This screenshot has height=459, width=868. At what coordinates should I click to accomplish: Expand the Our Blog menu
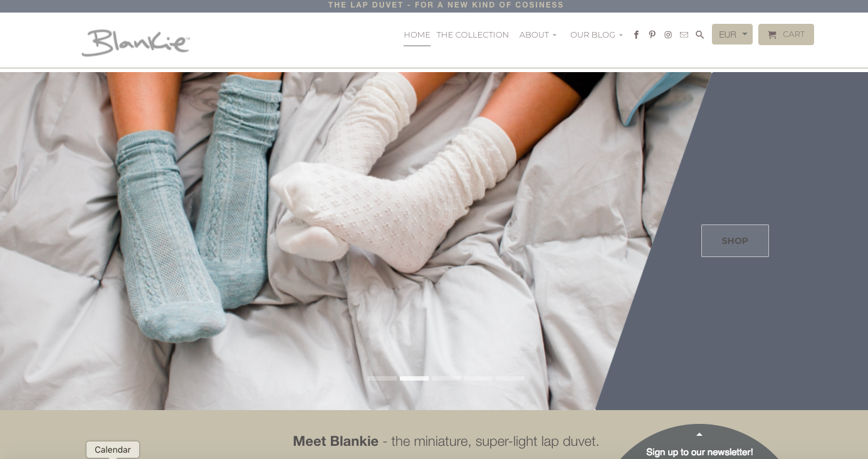(x=597, y=35)
